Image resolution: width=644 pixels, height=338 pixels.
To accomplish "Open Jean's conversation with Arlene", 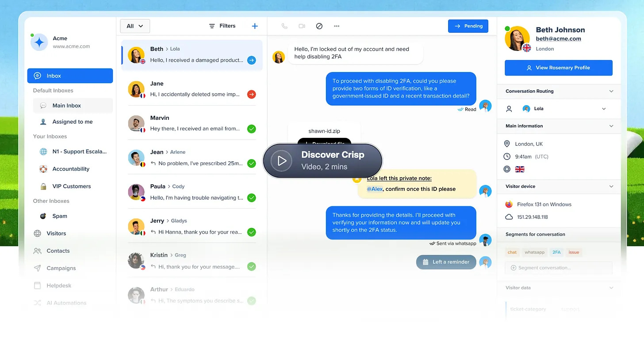I will (x=192, y=158).
